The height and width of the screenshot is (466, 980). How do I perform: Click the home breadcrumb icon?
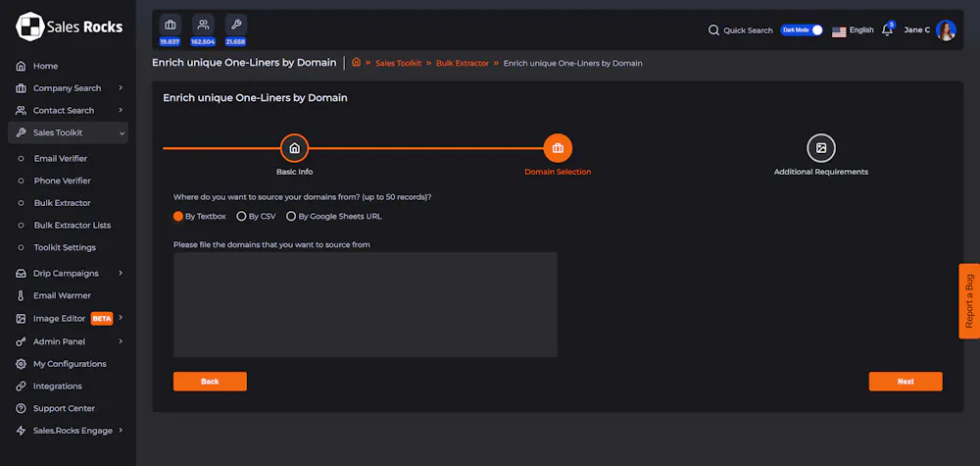(357, 63)
